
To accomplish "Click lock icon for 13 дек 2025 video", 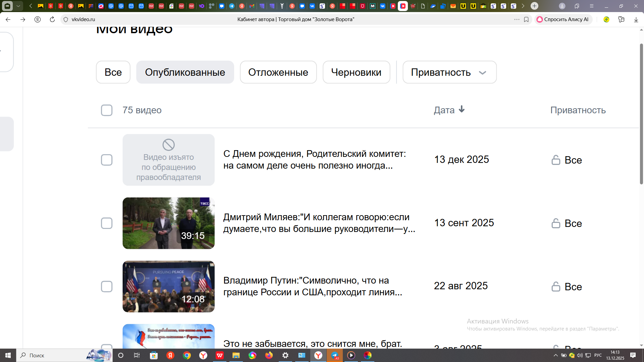I will point(556,160).
